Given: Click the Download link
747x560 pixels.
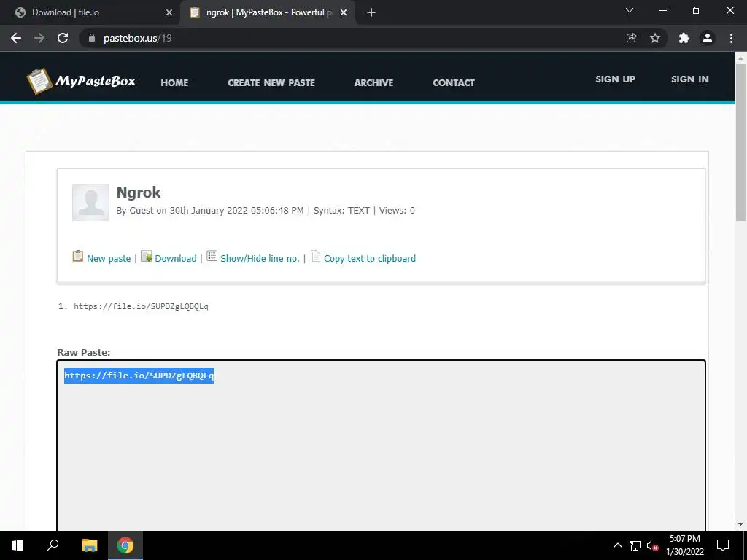Looking at the screenshot, I should (x=175, y=258).
